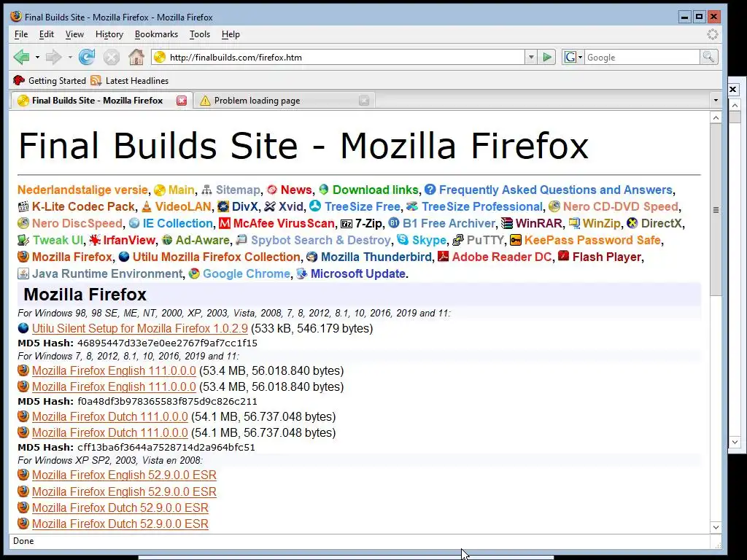
Task: Click the 7-Zip icon
Action: coord(347,223)
